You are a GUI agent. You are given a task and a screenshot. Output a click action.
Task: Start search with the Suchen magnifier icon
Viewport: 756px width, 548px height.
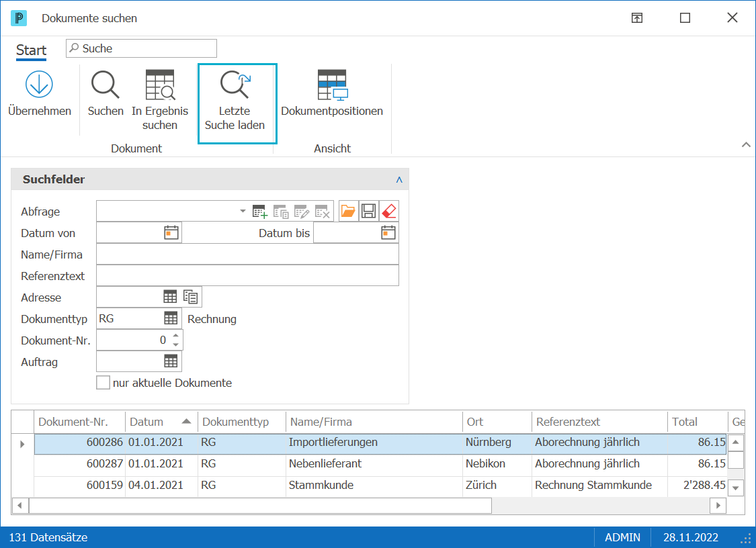pos(105,85)
